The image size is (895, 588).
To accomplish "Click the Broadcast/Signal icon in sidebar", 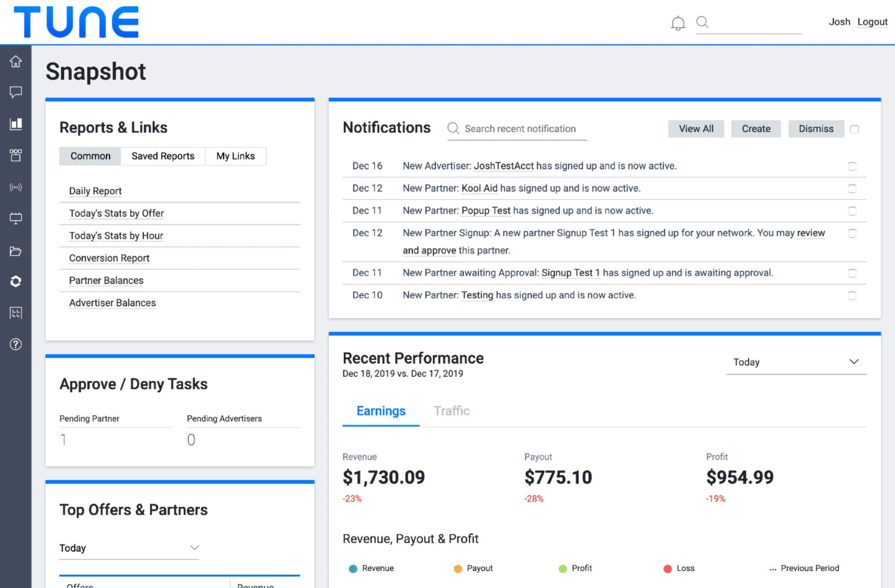I will [16, 187].
